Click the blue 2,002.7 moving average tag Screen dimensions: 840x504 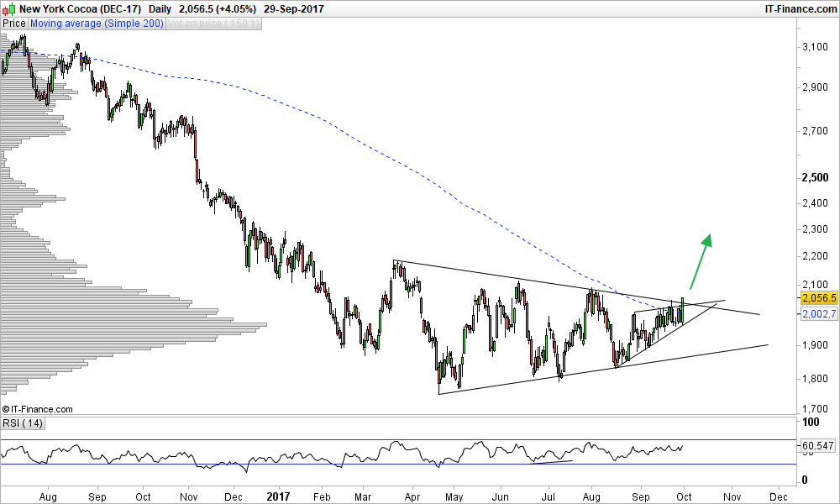tap(816, 312)
